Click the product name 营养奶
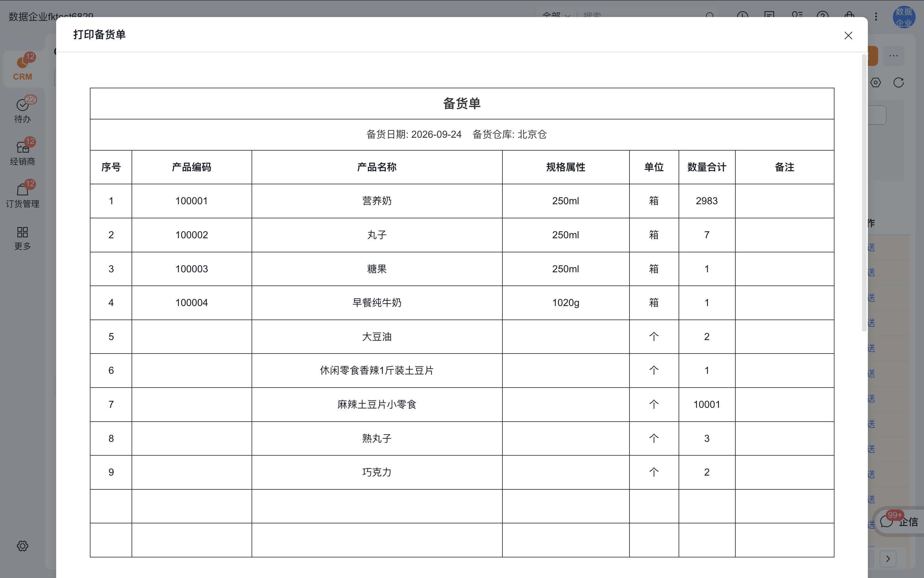The image size is (924, 578). [376, 201]
